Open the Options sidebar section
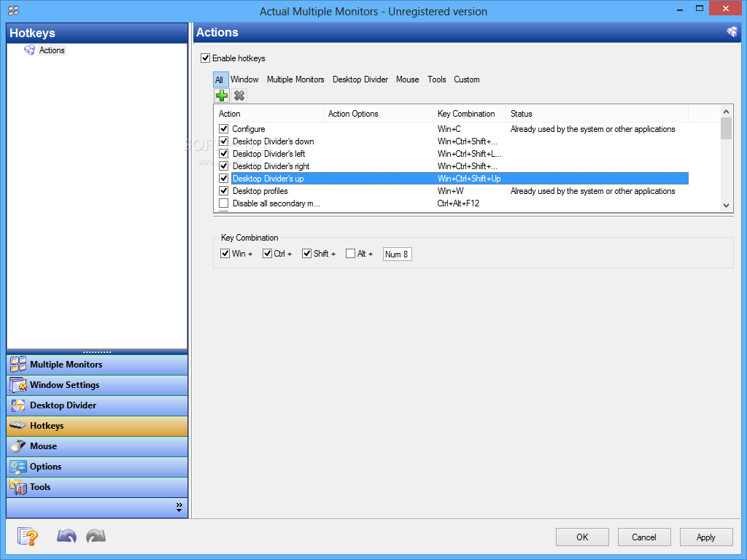Viewport: 747px width, 560px height. (97, 467)
